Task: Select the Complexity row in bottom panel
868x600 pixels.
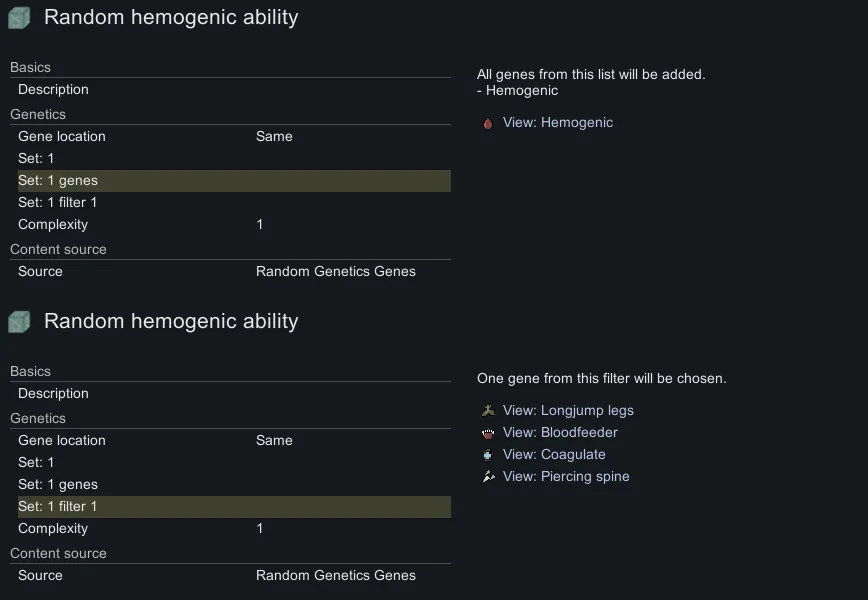Action: [230, 529]
